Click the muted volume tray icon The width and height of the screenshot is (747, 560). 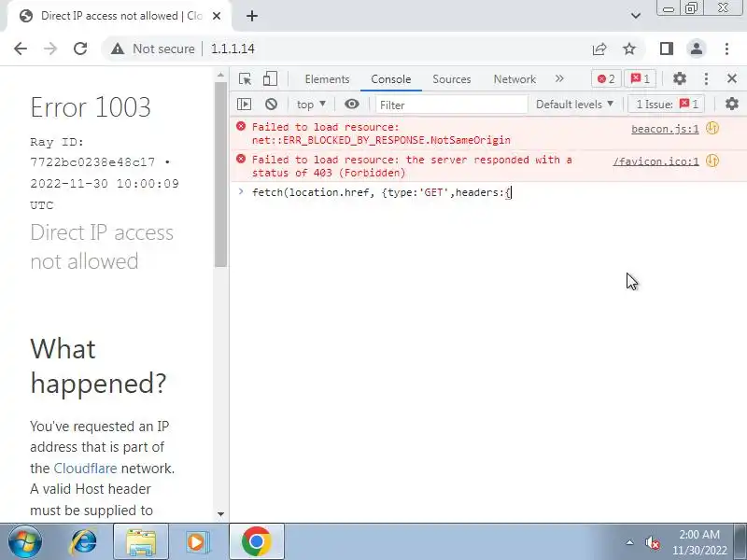652,542
